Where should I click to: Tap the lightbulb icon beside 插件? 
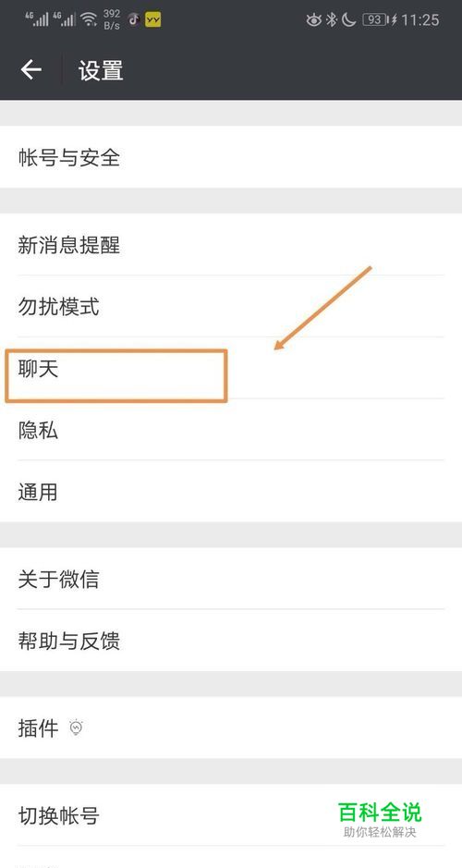(x=76, y=727)
